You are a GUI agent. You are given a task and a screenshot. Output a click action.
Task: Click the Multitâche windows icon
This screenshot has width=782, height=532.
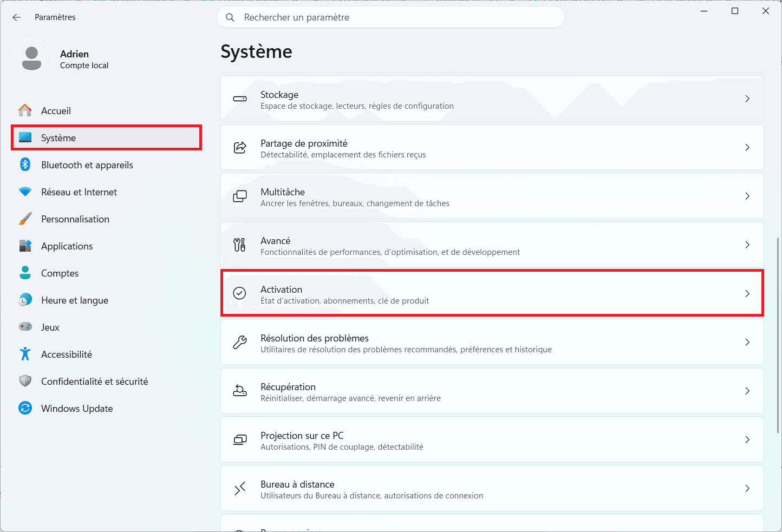tap(239, 196)
